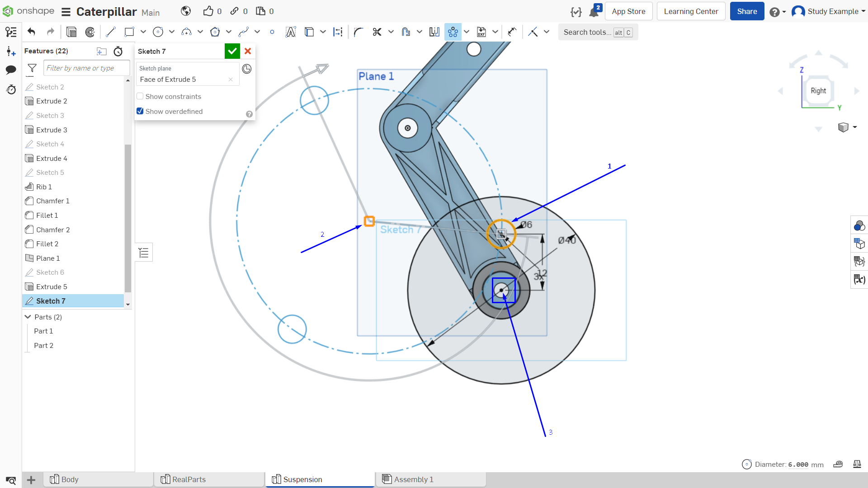Select the Insert DXF tool
This screenshot has width=868, height=488.
481,32
